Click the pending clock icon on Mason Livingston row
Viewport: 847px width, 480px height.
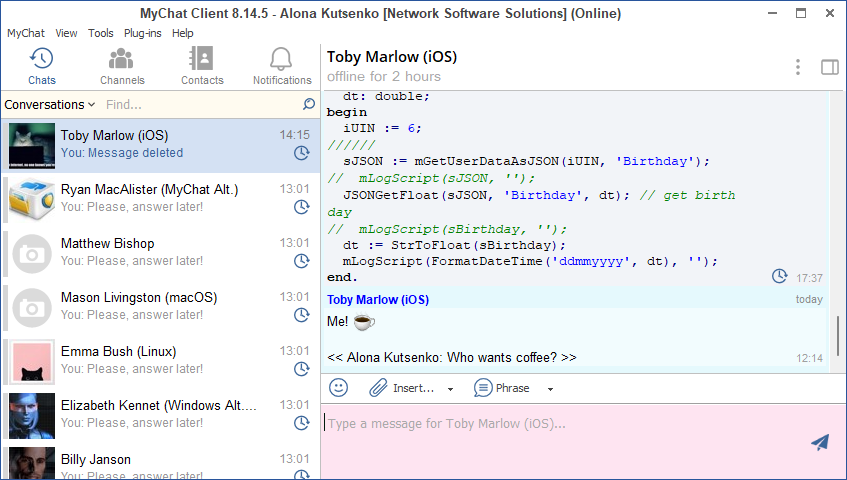(x=301, y=315)
